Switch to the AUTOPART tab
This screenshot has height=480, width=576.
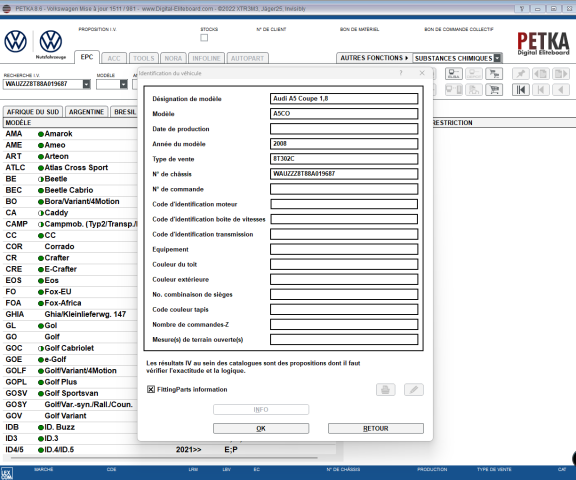click(248, 58)
